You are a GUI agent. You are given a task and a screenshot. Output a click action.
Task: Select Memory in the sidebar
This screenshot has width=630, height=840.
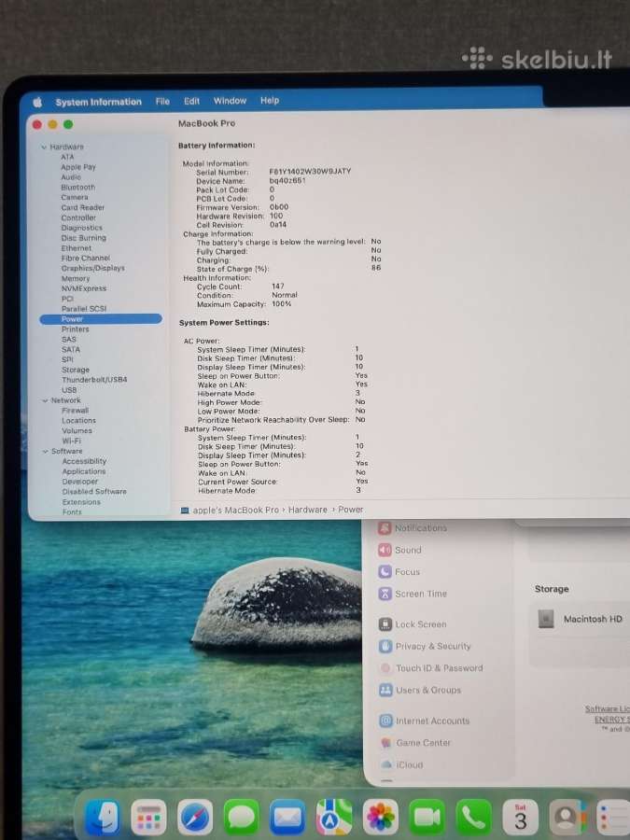click(76, 278)
